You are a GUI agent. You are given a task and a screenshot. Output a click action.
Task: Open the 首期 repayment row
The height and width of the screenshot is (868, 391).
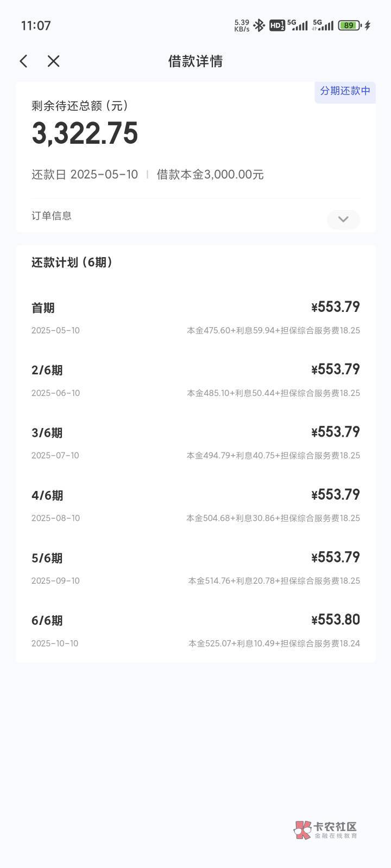coord(195,317)
